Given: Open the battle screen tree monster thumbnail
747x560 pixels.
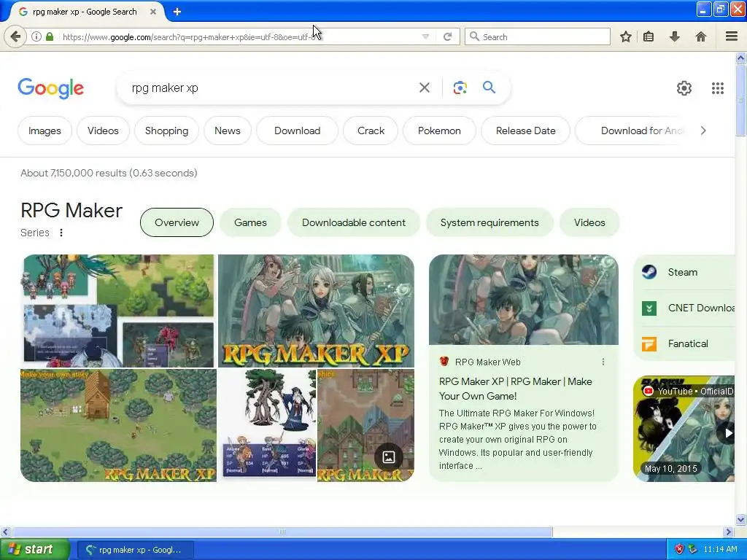Looking at the screenshot, I should [x=267, y=424].
